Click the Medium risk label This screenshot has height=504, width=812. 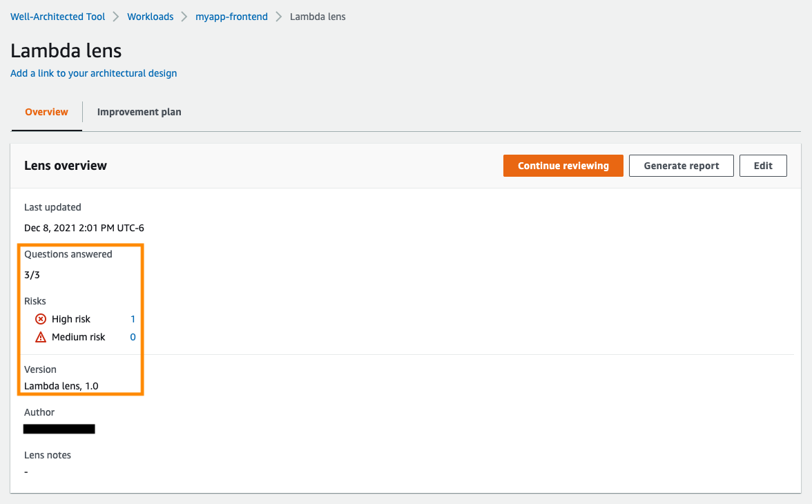(x=78, y=337)
